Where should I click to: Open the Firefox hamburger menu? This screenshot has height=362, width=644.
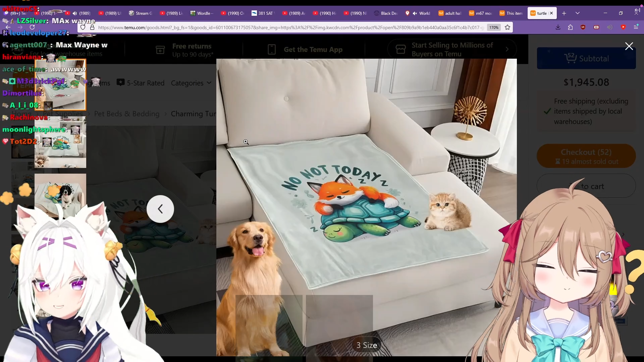[x=636, y=27]
